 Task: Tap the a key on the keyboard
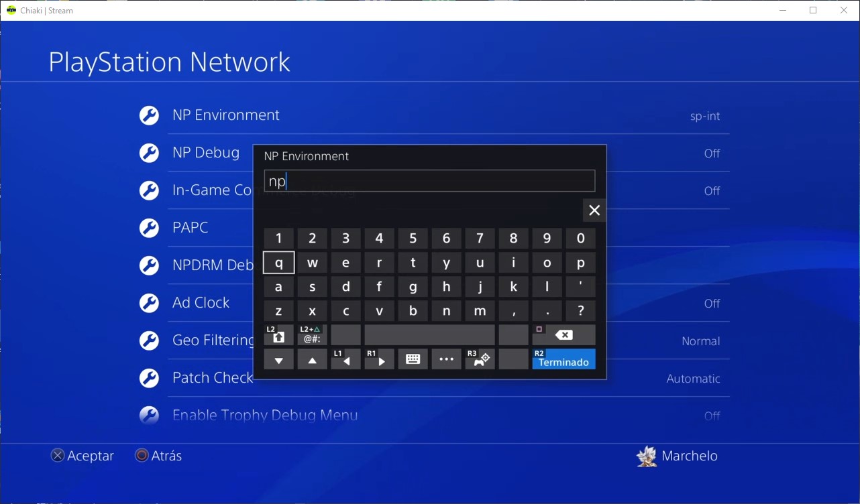click(279, 287)
